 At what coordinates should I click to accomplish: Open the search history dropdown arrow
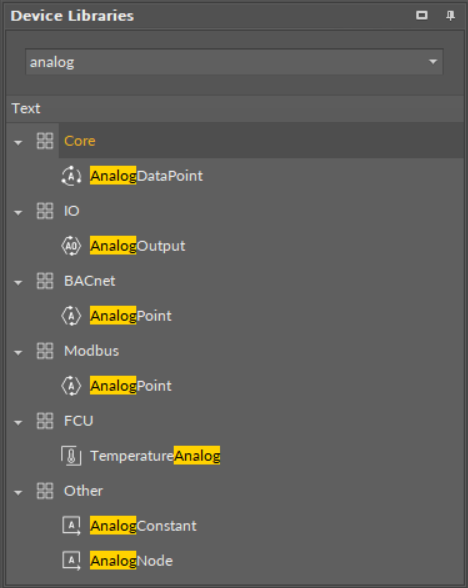[x=433, y=62]
